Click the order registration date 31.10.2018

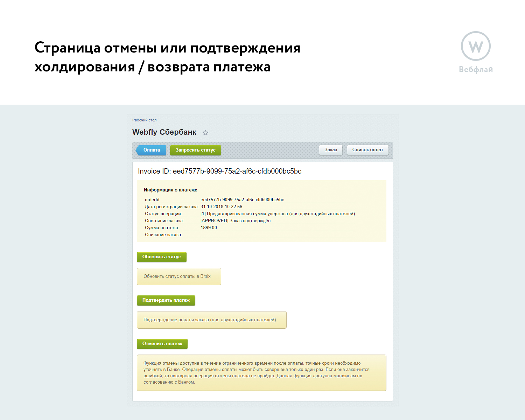pos(221,207)
